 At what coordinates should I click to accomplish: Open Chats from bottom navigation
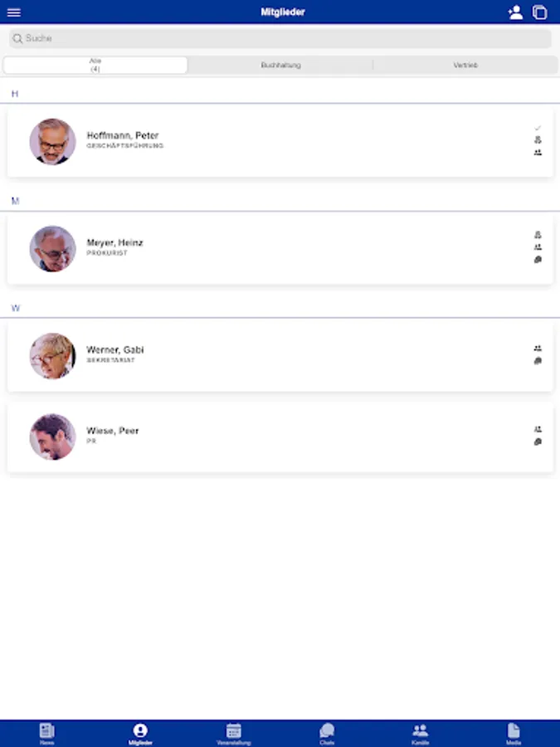click(327, 734)
